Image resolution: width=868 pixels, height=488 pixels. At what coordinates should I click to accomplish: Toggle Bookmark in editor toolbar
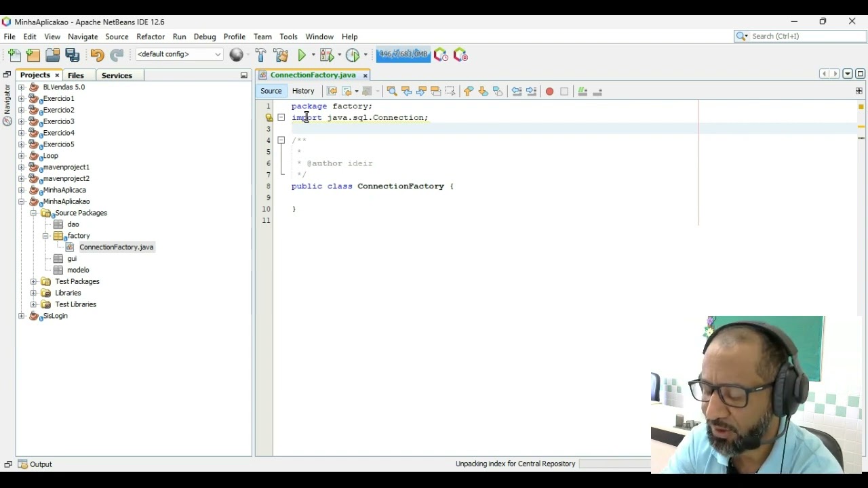point(498,91)
